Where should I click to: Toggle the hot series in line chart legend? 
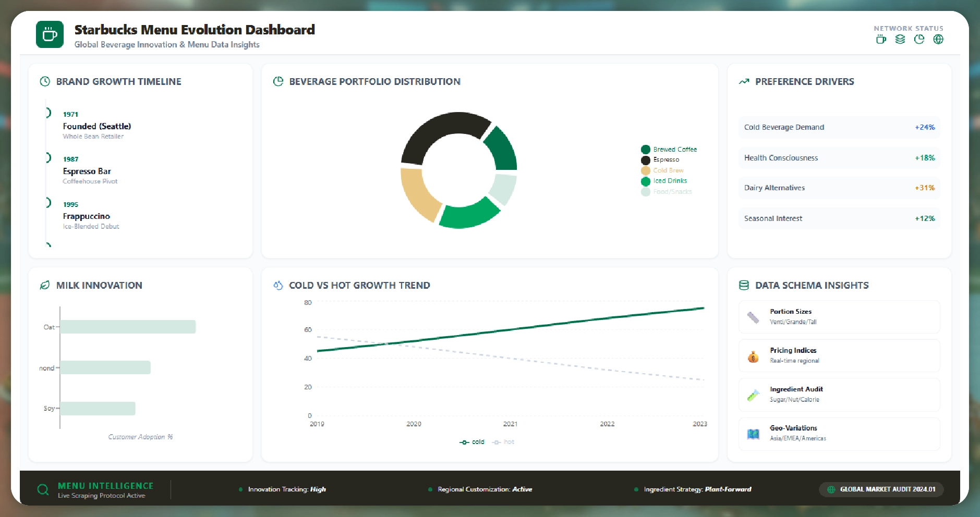click(x=503, y=442)
